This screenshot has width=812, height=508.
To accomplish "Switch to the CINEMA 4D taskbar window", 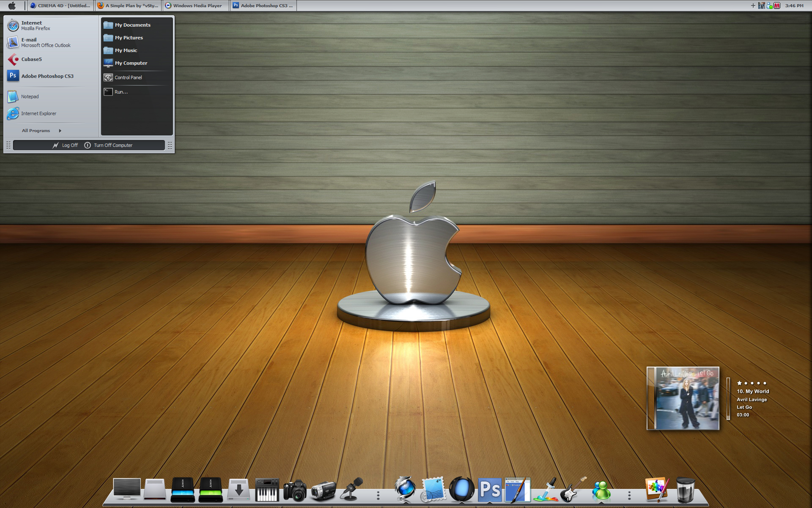I will click(60, 6).
